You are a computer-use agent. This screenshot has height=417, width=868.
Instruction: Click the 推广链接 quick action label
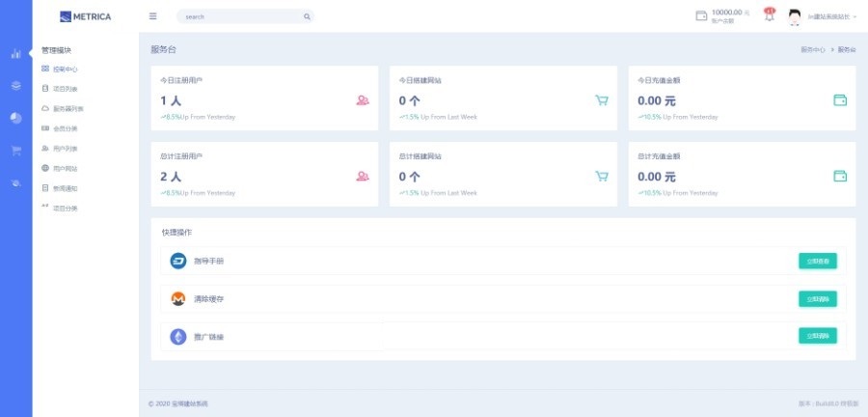[x=208, y=337]
